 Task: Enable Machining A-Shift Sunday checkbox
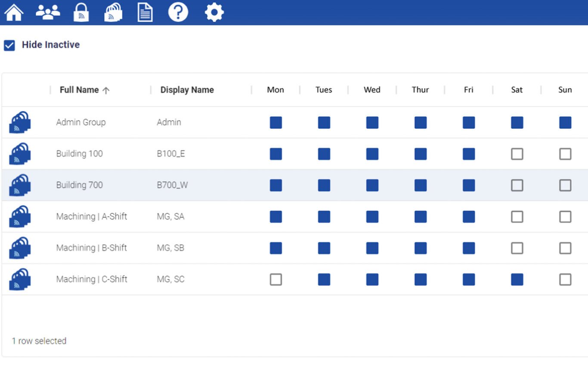pos(565,217)
